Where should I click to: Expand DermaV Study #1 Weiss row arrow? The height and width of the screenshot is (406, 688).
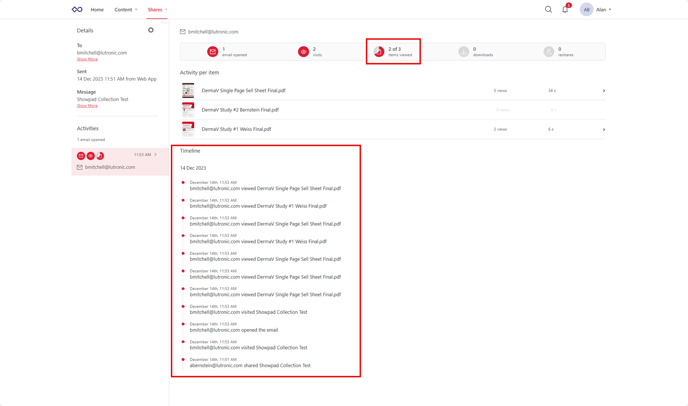603,129
